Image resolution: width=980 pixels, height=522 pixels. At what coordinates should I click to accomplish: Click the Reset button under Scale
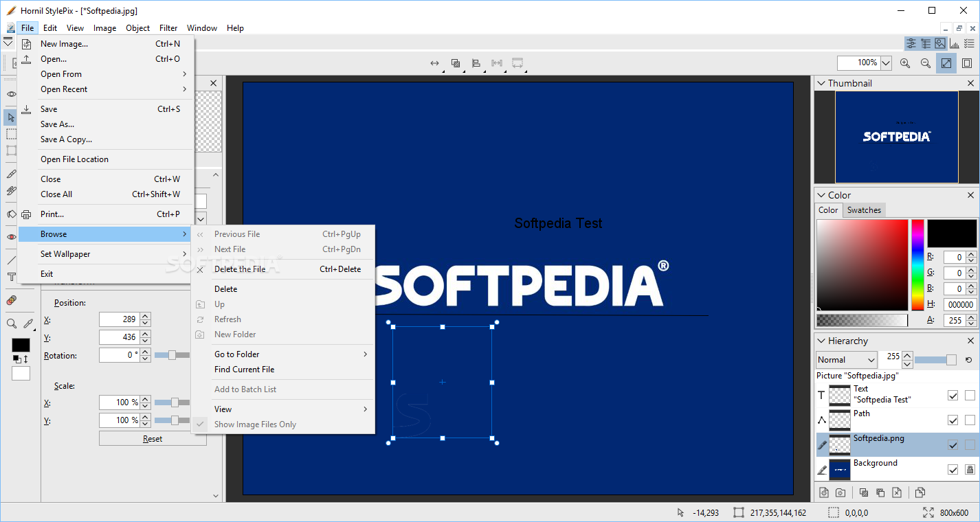153,438
